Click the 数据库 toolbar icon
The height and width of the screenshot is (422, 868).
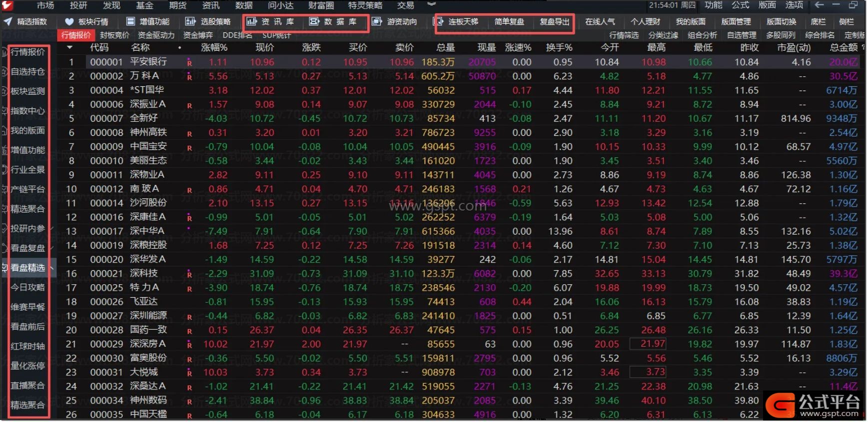[314, 21]
